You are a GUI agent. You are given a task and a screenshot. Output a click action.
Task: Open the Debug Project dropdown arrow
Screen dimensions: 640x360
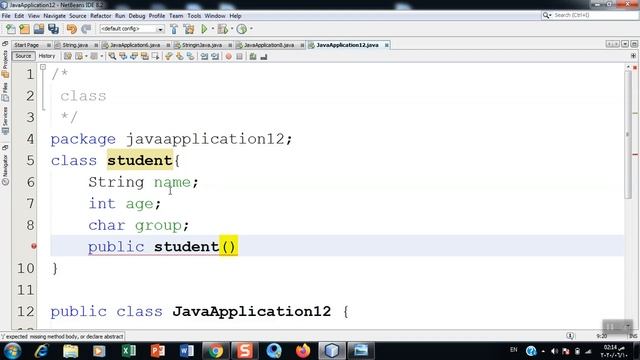pyautogui.click(x=231, y=29)
